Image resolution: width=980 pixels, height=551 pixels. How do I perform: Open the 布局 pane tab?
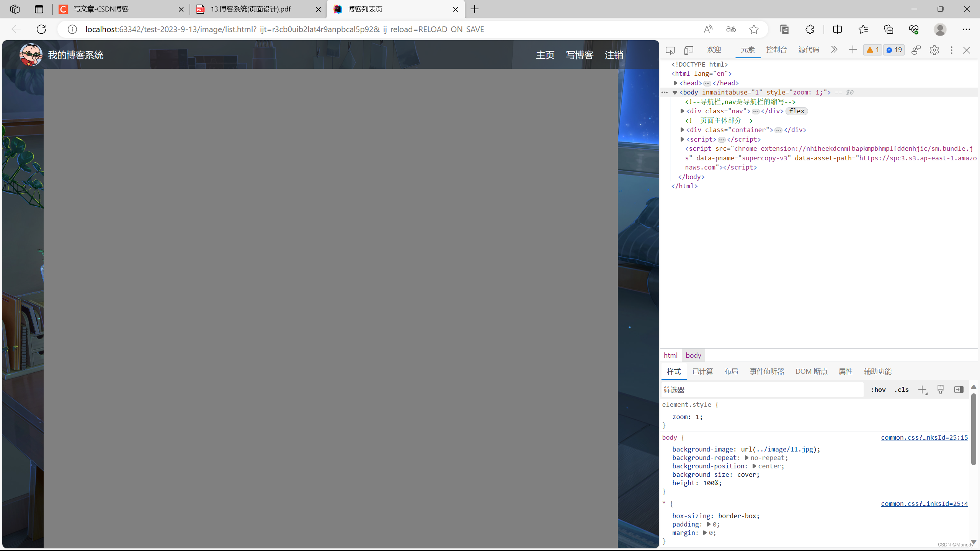coord(731,372)
